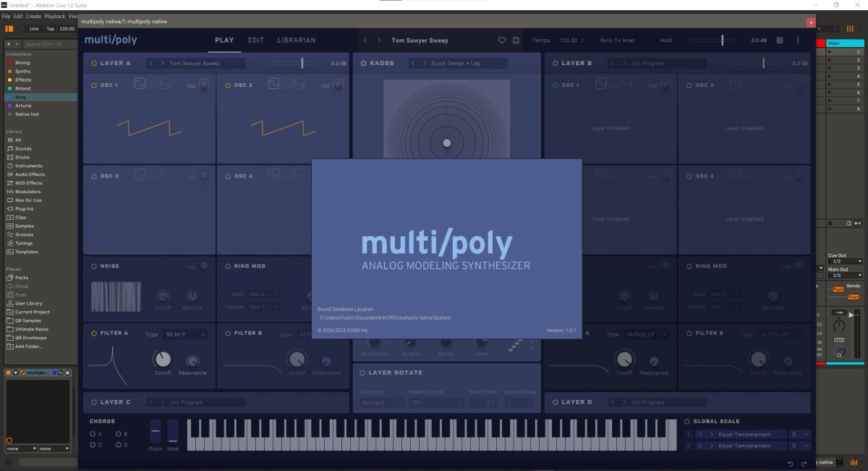Select Chord D radio button
Screen dimensions: 868x471
point(119,445)
